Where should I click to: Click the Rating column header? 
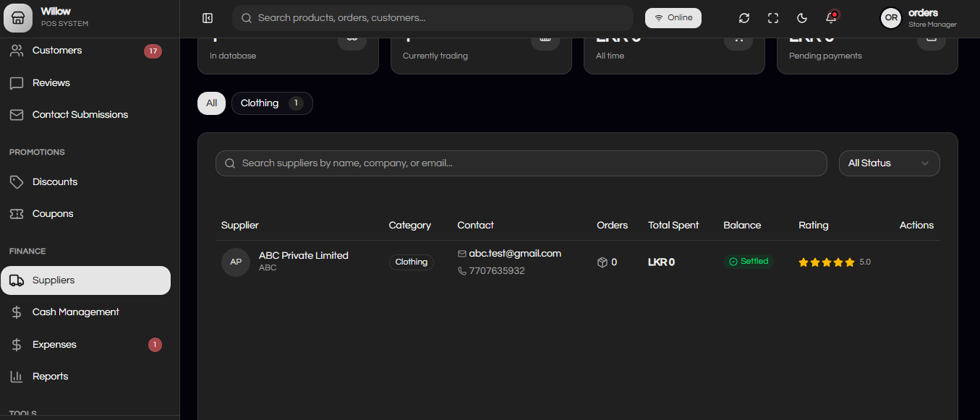(814, 226)
